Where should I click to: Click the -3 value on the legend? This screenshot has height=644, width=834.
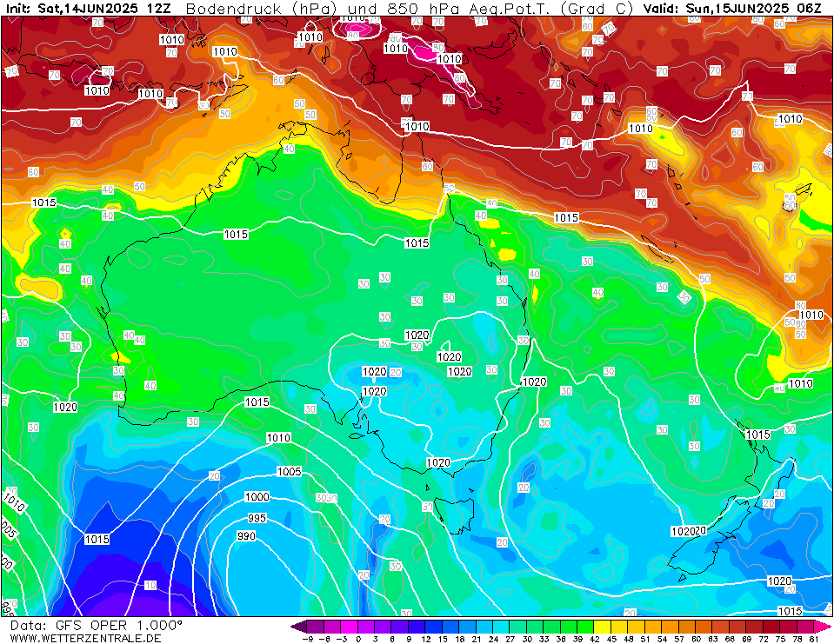[341, 639]
